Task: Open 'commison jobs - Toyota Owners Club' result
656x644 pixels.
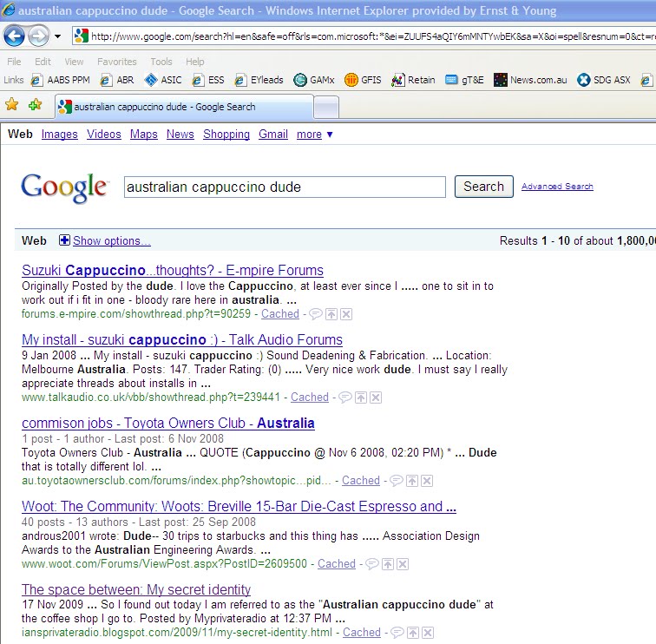Action: pyautogui.click(x=168, y=423)
